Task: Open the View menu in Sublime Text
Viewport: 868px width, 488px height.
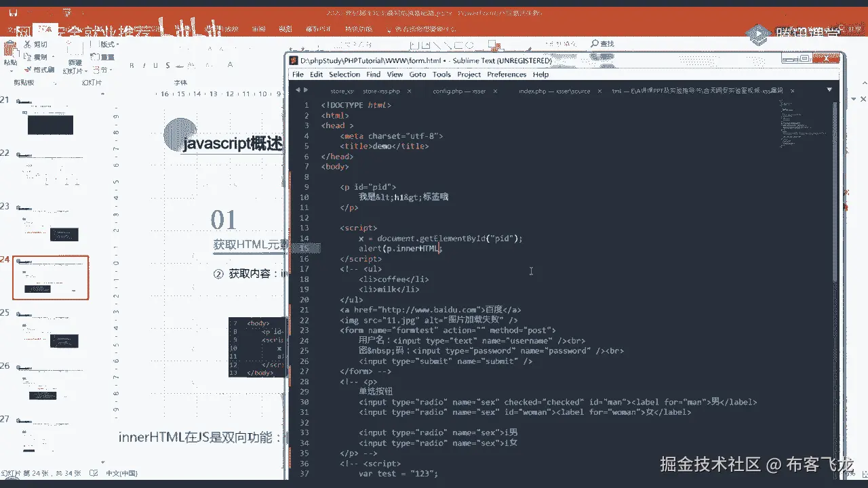Action: pos(395,75)
